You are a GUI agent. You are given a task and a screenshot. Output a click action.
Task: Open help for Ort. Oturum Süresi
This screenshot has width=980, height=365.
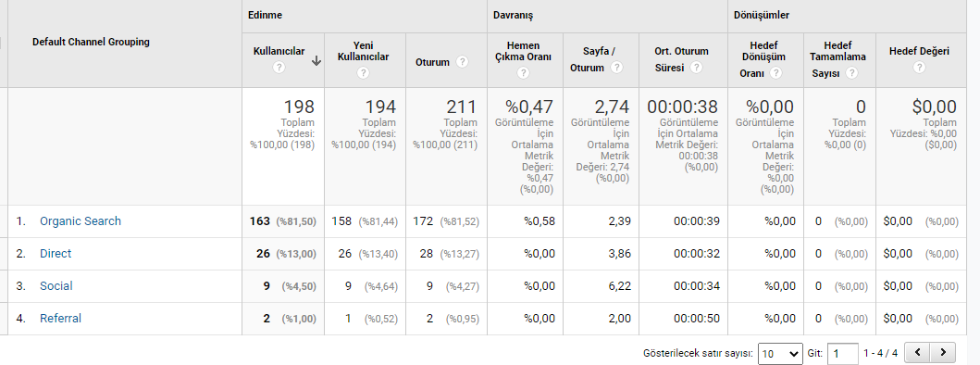click(x=696, y=68)
